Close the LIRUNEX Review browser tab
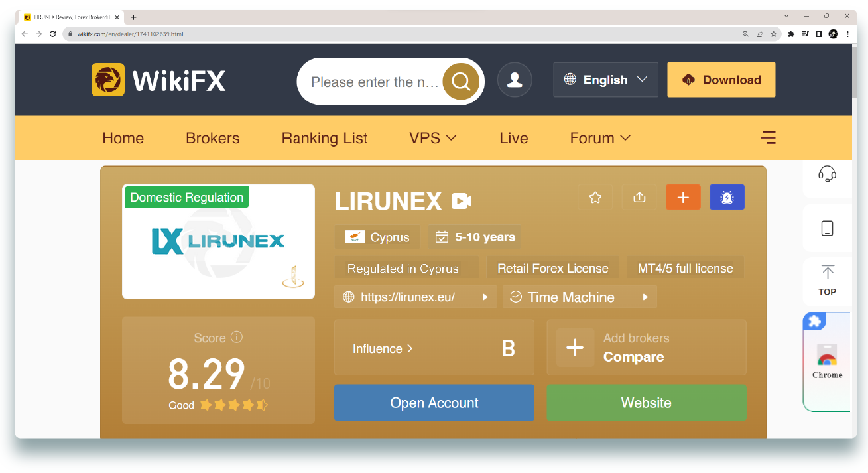Screen dimensions: 868x473 tap(117, 17)
